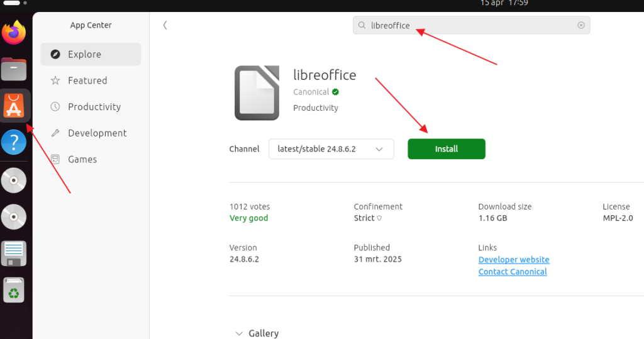Viewport: 644px width, 339px height.
Task: Click the verified publisher checkmark badge
Action: pos(336,92)
